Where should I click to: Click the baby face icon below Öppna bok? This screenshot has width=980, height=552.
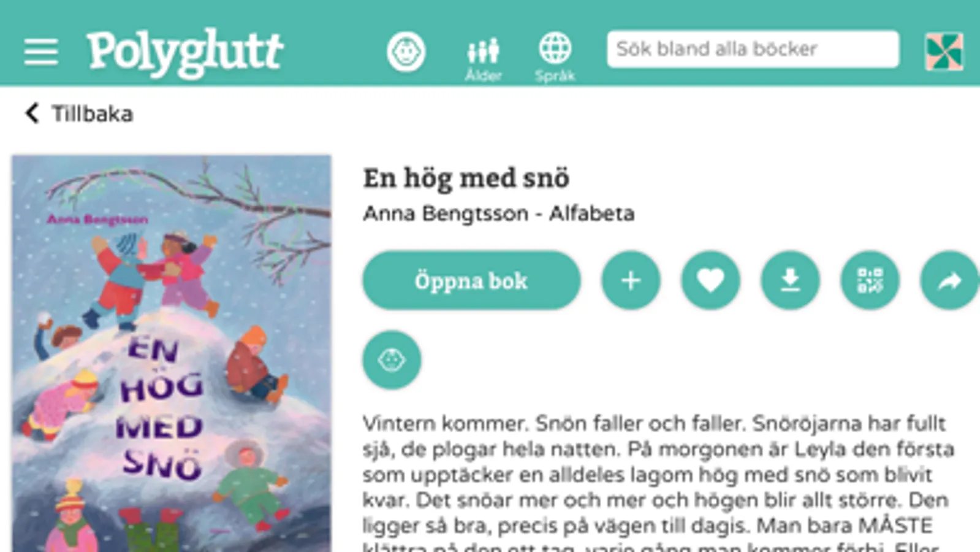click(x=392, y=360)
